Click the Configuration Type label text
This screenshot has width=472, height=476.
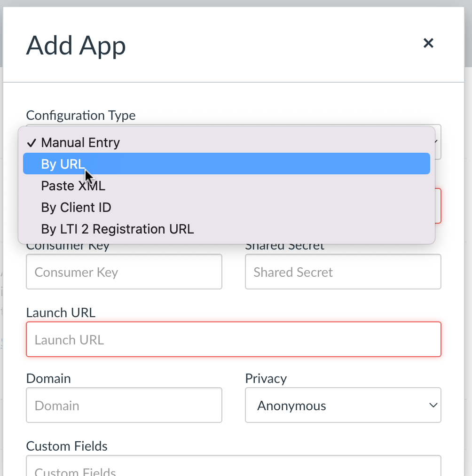[x=81, y=115]
